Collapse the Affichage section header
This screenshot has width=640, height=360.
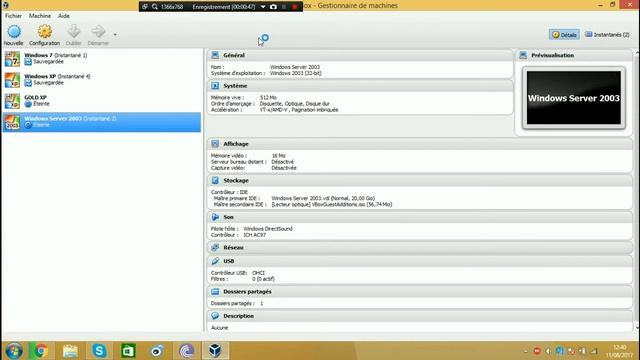click(x=420, y=144)
